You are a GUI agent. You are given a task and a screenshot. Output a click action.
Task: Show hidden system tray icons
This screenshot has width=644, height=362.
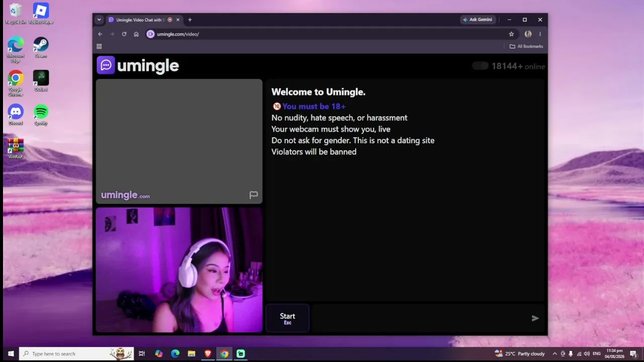[x=554, y=353]
